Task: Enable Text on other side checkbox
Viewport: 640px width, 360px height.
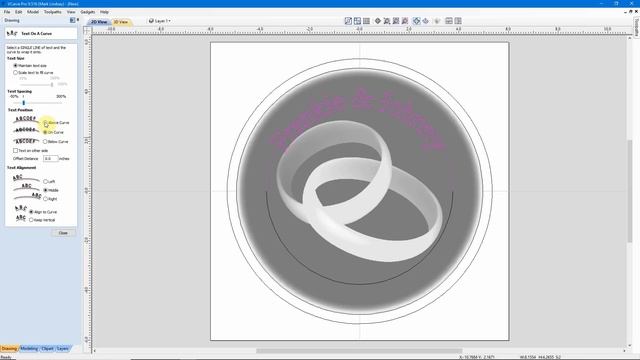Action: 16,151
